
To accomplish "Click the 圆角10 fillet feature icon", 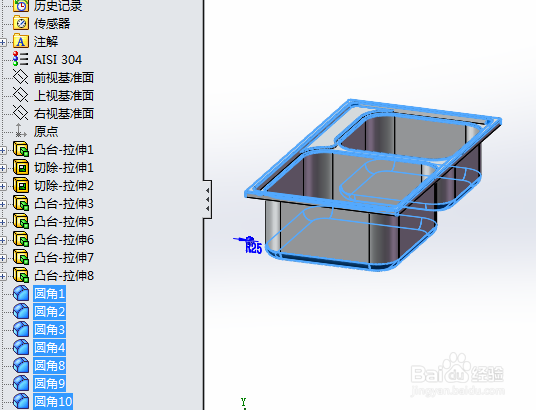I will [x=21, y=401].
